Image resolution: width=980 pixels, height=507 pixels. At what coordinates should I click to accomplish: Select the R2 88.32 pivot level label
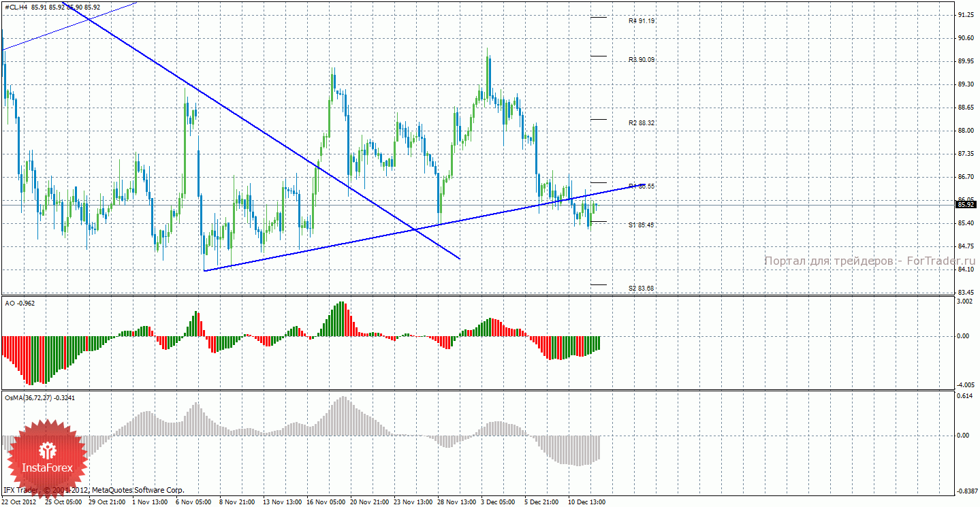pyautogui.click(x=642, y=123)
